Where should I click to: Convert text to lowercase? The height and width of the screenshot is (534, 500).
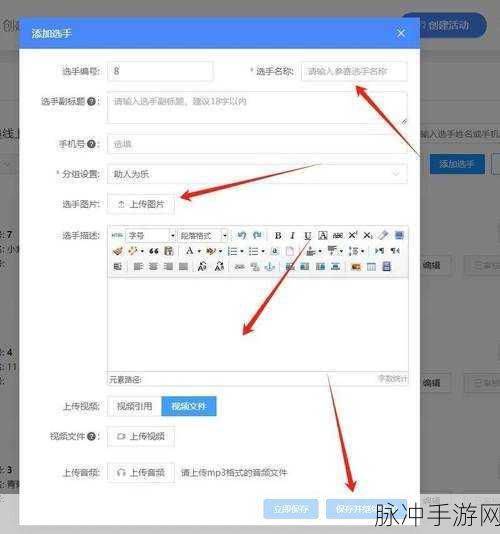tap(219, 266)
